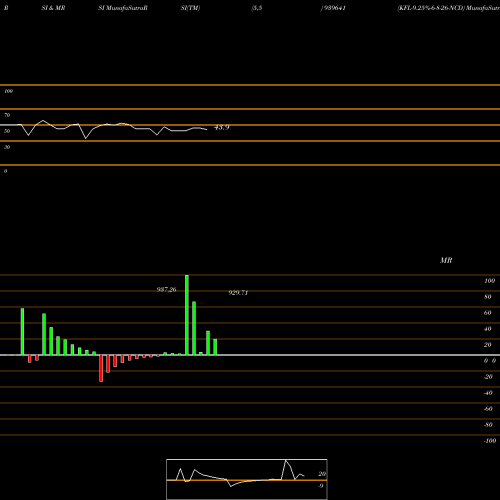Open the mini line chart thumbnail
500x500 pixels.
tap(247, 479)
